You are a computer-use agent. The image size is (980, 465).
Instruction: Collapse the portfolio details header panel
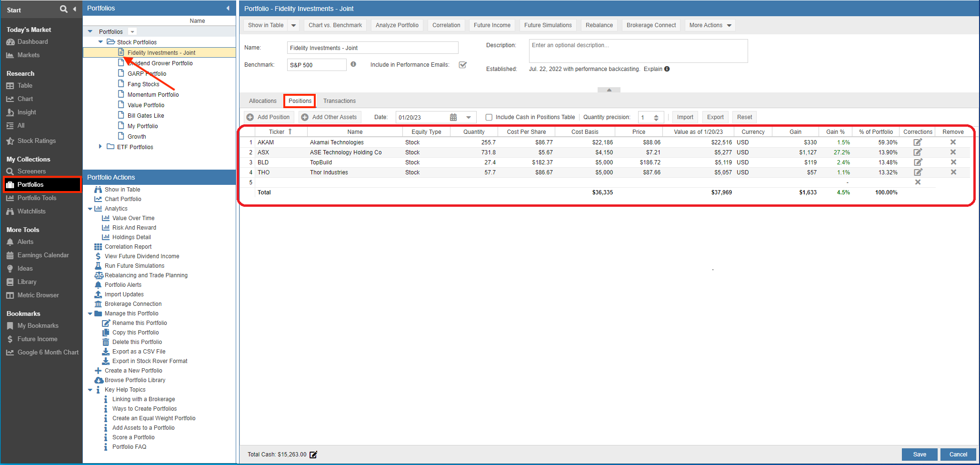click(x=609, y=90)
